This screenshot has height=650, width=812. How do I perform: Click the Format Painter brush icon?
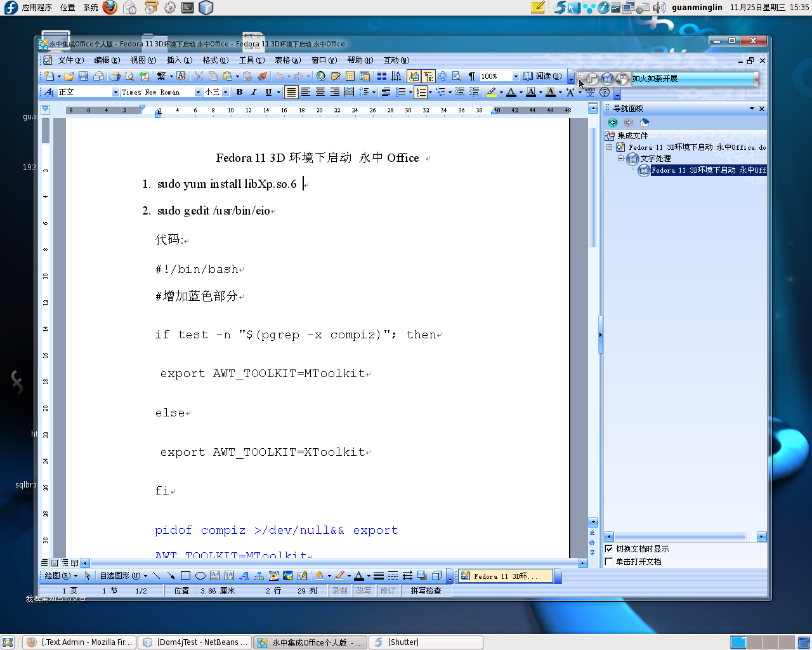pyautogui.click(x=262, y=76)
